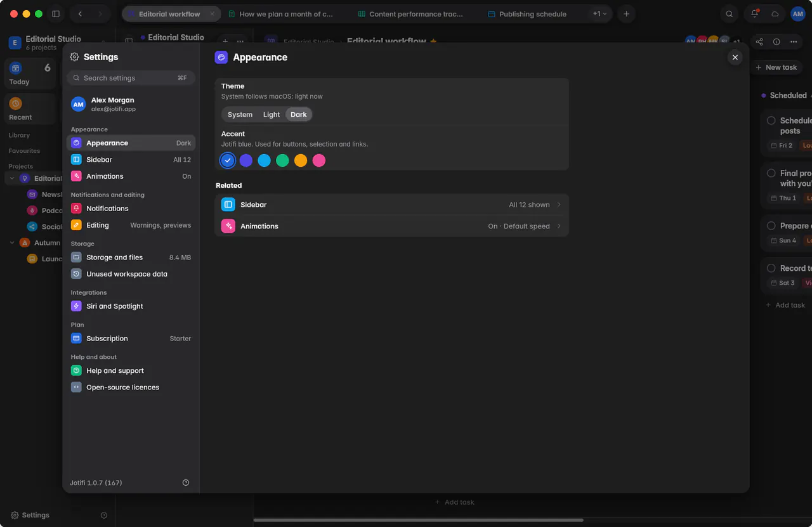This screenshot has height=527, width=812.
Task: Open the Related Sidebar row showing All 12 shown
Action: pos(391,205)
